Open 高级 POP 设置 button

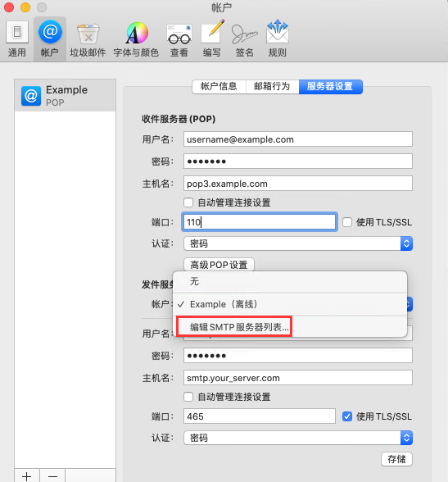tap(219, 264)
